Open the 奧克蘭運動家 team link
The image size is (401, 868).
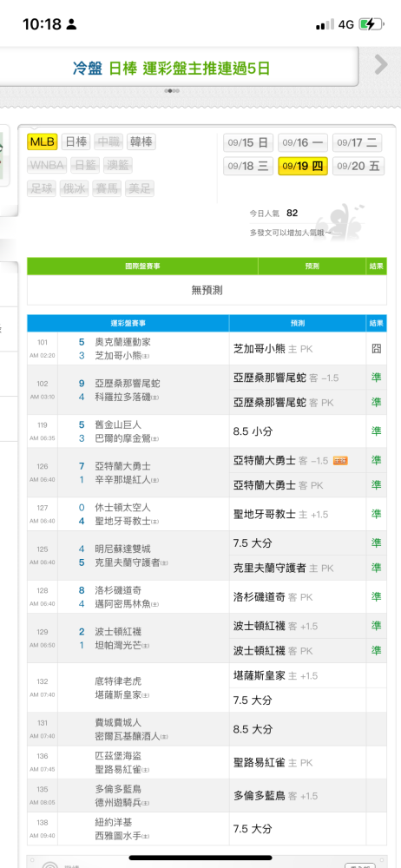pos(122,342)
